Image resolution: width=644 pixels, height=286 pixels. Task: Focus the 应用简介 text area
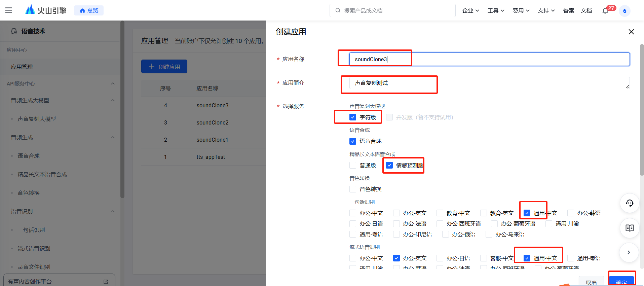coord(489,83)
